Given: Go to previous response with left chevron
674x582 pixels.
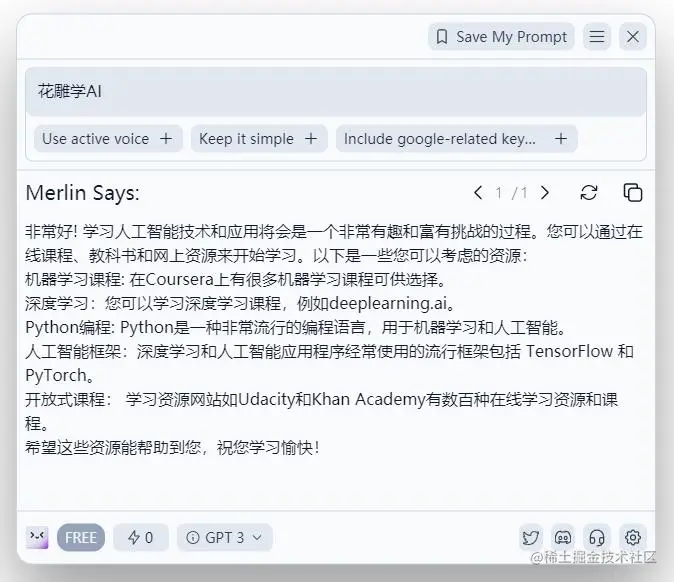Looking at the screenshot, I should click(x=478, y=193).
